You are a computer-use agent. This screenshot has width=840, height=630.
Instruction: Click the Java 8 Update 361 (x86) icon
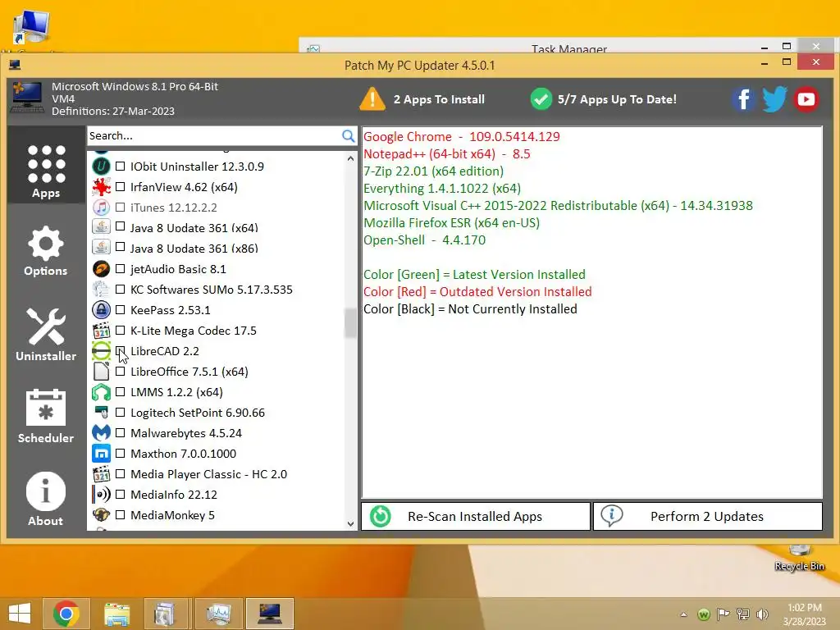pyautogui.click(x=101, y=248)
